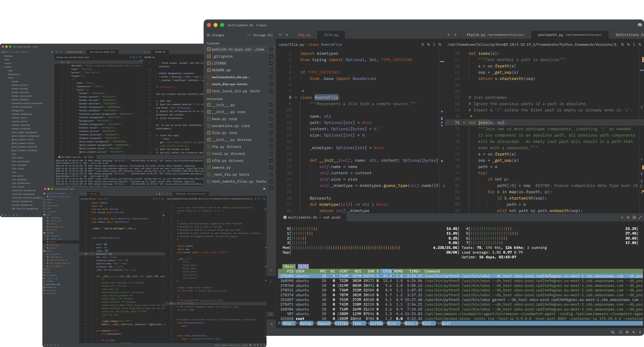Open buffer search icon in file.py pane
This screenshot has height=347, width=644.
click(423, 45)
